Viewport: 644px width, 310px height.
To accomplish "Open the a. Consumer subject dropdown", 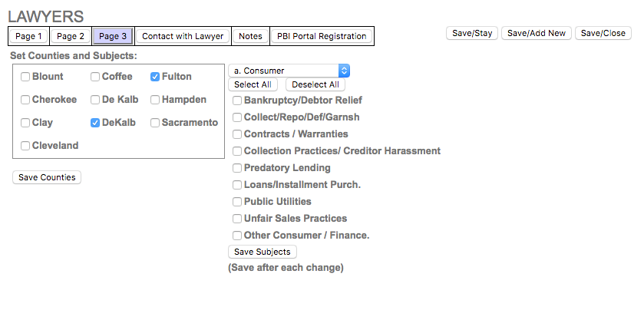I will [x=289, y=71].
